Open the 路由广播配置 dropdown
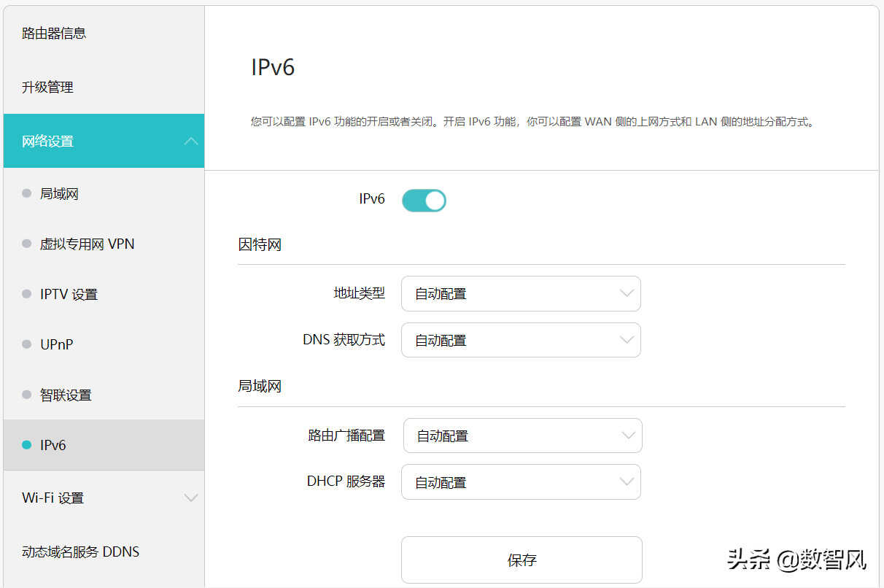 pyautogui.click(x=522, y=436)
